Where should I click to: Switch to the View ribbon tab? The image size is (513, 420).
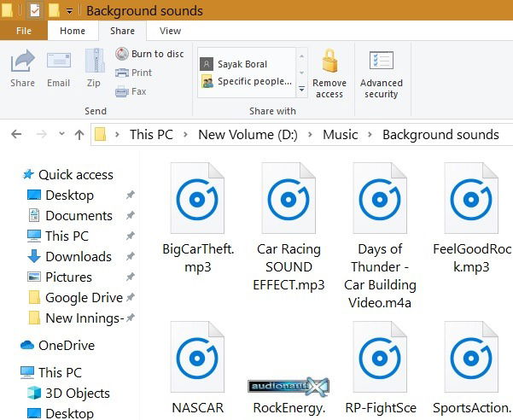coord(170,31)
